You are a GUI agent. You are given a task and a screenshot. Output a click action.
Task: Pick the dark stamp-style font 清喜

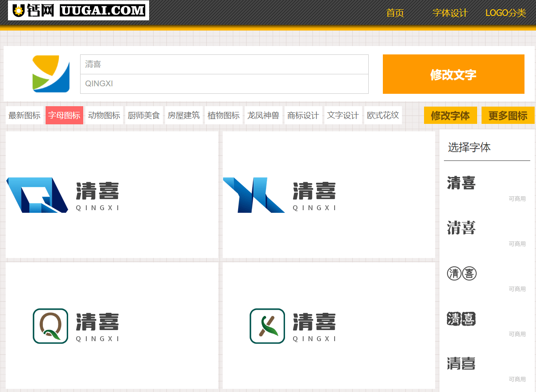(461, 319)
